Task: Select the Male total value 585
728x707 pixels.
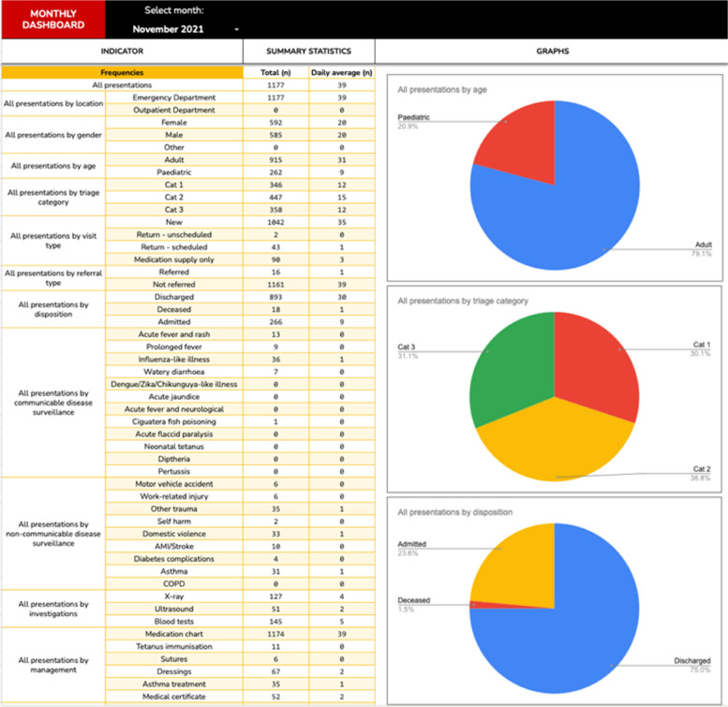Action: click(x=275, y=135)
